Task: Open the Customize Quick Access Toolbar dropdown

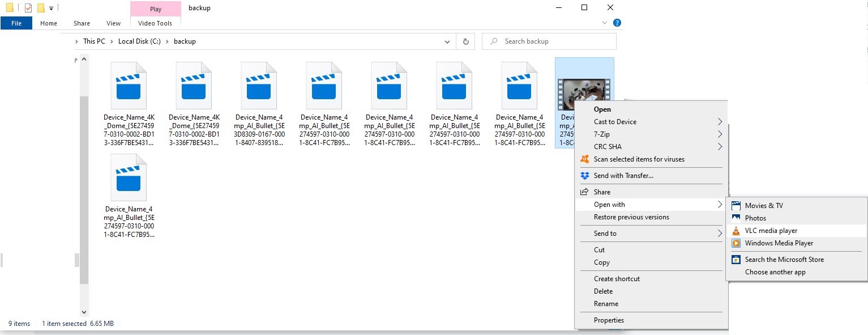Action: tap(52, 9)
